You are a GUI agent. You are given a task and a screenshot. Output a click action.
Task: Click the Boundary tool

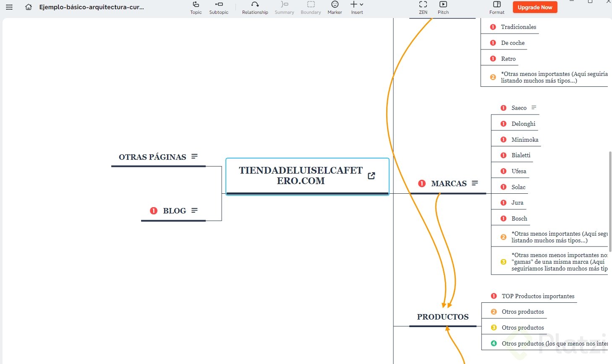311,8
